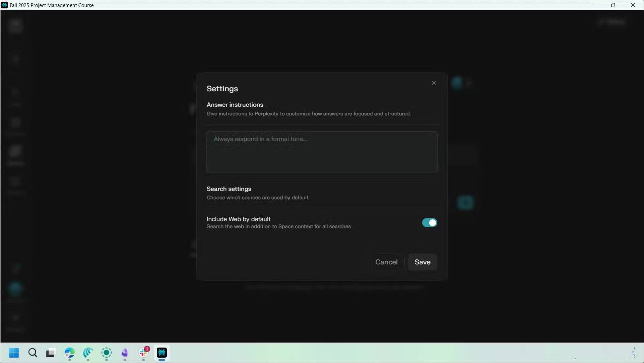Toggle Include Web by default switch

click(429, 223)
